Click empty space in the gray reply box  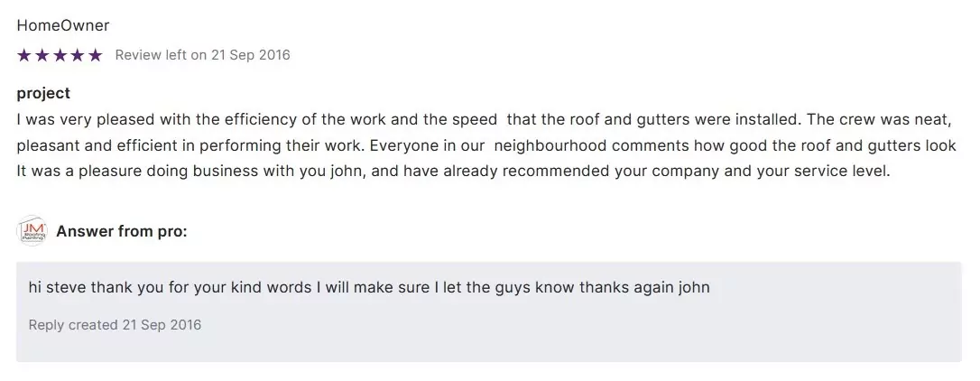coord(632,330)
